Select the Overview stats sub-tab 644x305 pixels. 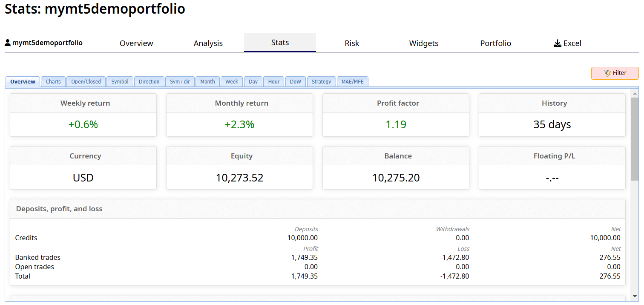[x=23, y=81]
